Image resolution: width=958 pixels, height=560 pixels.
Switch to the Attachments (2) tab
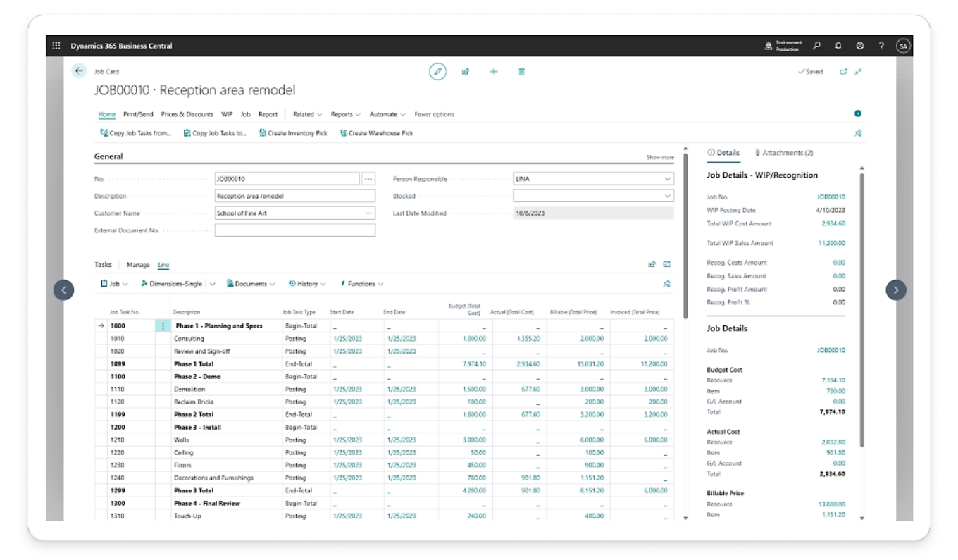click(783, 153)
